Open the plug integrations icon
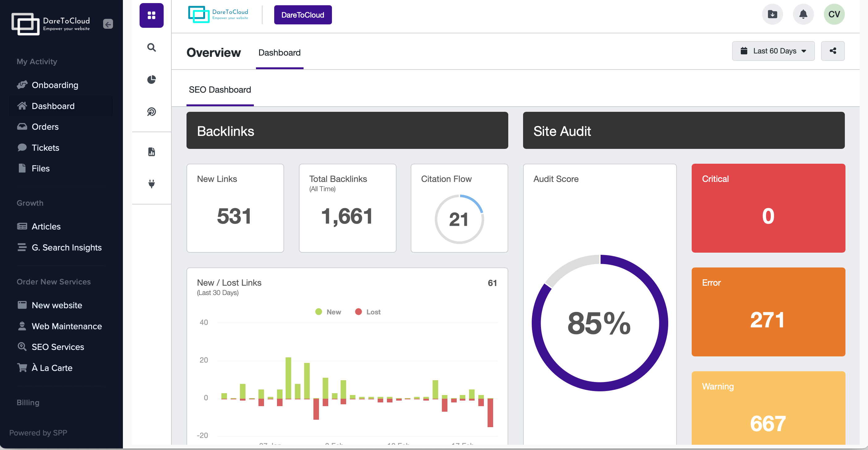This screenshot has height=450, width=868. tap(151, 184)
